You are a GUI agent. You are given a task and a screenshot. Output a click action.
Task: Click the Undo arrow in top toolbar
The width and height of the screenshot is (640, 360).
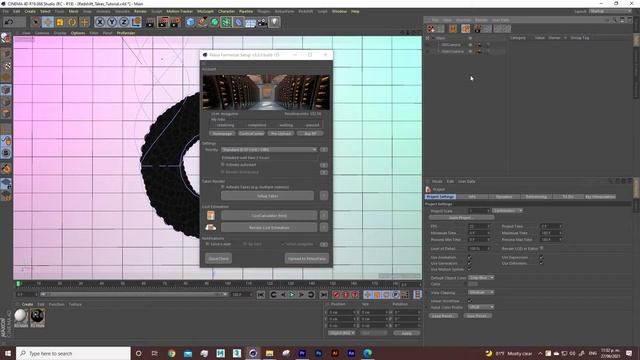(x=9, y=22)
